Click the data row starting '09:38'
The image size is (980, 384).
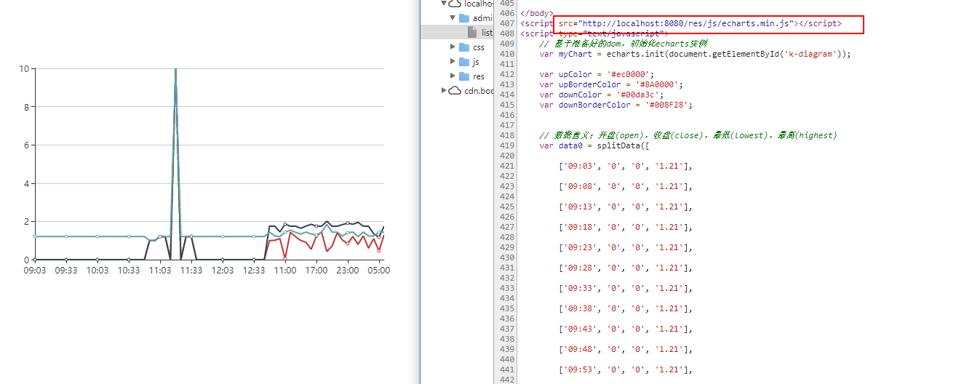click(x=626, y=308)
